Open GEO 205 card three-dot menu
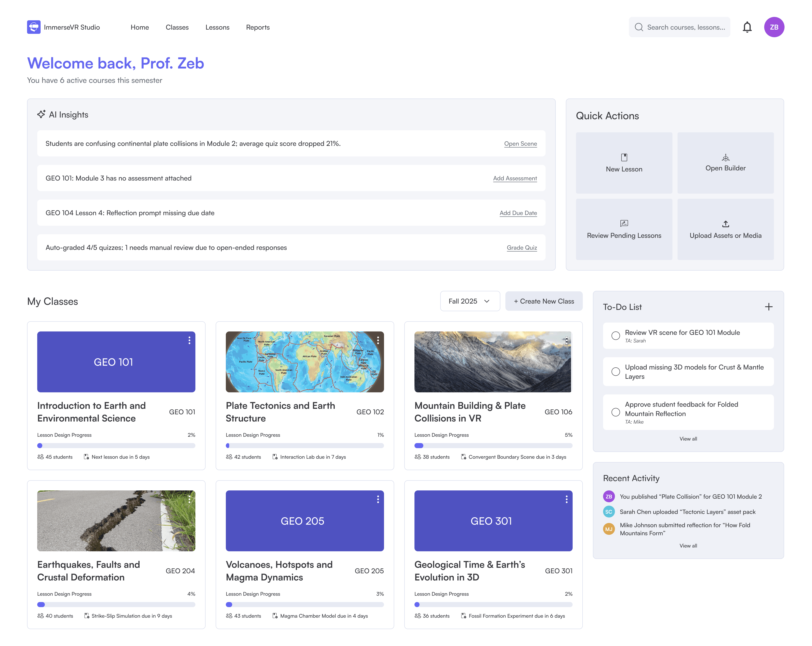 378,499
